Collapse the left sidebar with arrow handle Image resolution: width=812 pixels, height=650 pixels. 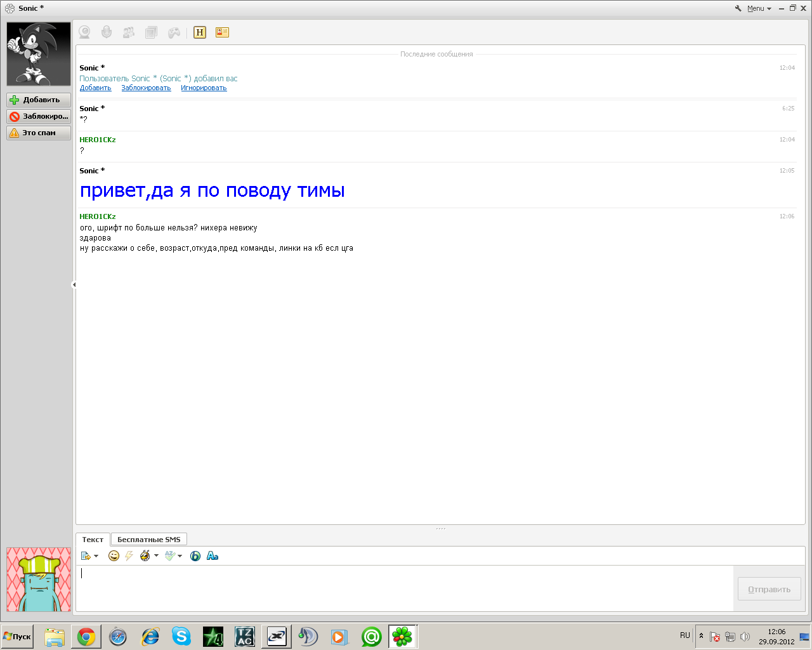pos(74,284)
